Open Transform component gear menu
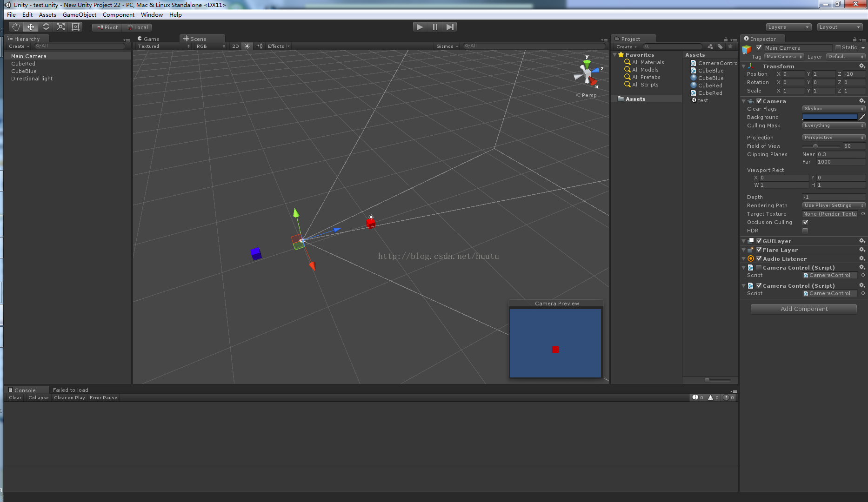The image size is (868, 502). [861, 66]
